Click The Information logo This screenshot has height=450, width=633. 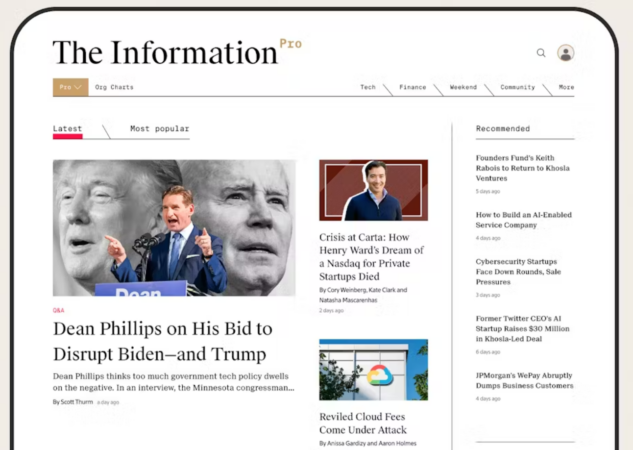pos(165,52)
